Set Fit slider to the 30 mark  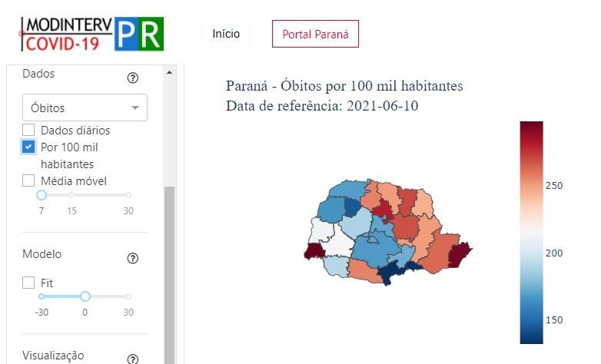[x=128, y=296]
